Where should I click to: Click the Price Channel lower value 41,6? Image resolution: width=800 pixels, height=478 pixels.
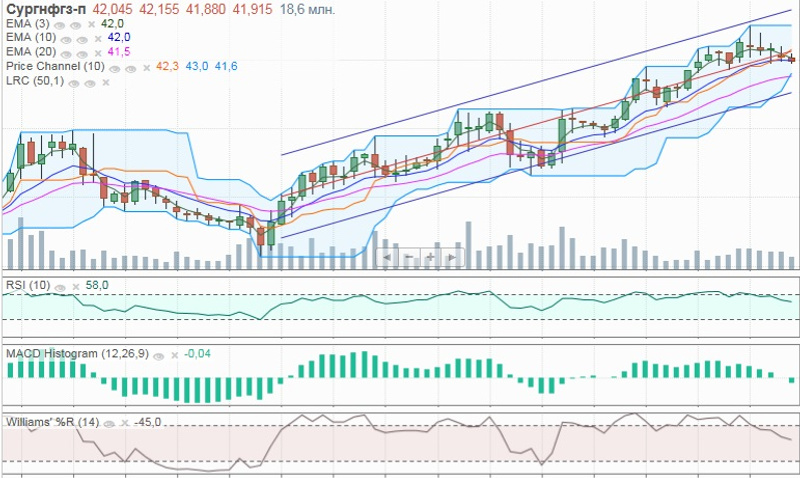pos(226,66)
